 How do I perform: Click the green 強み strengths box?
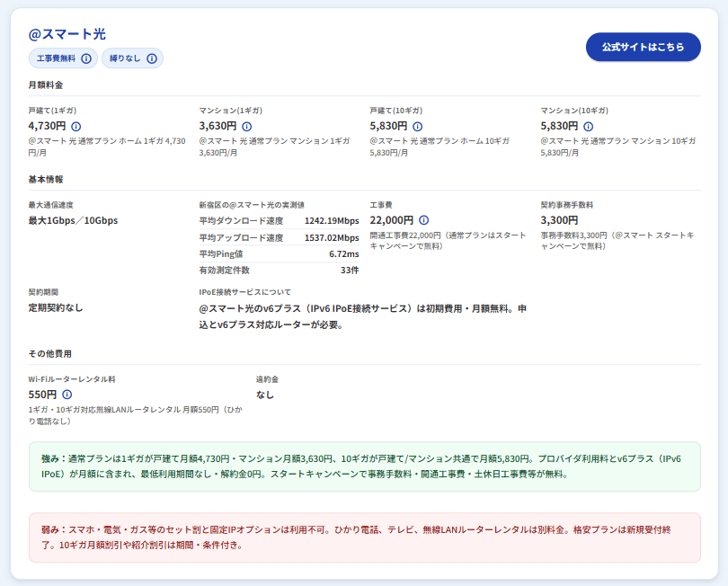(x=365, y=466)
